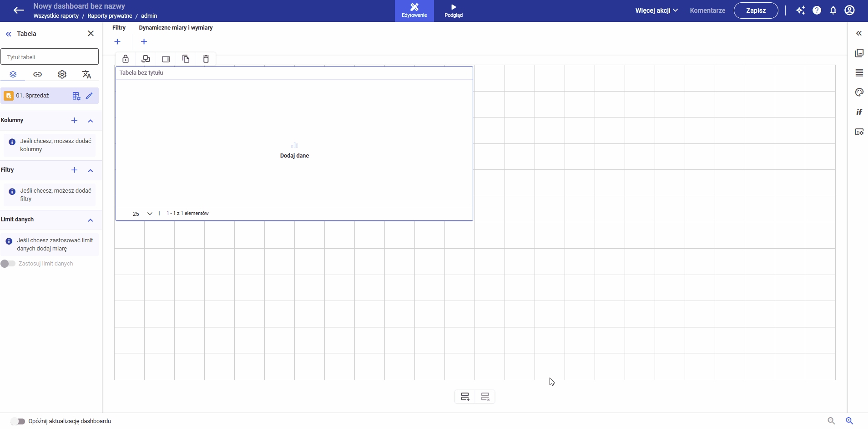Add a new column in Kolumny
868x429 pixels.
coord(75,120)
